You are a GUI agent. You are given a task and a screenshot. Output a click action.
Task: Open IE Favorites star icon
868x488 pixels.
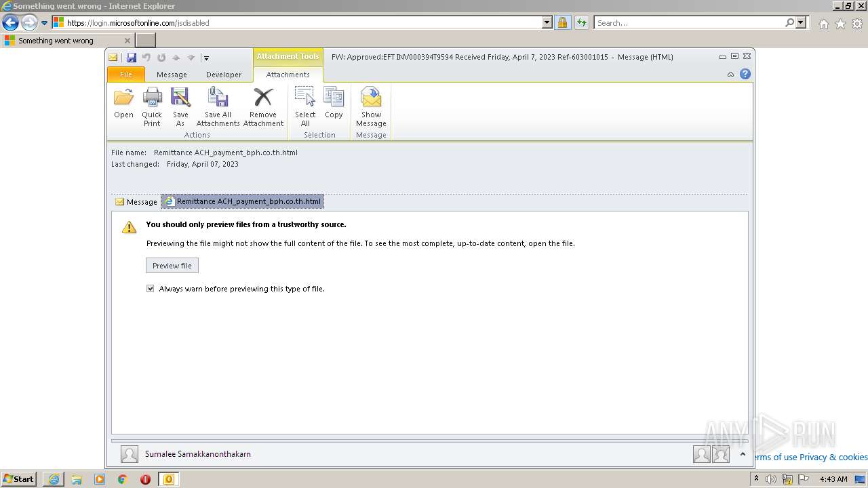840,24
